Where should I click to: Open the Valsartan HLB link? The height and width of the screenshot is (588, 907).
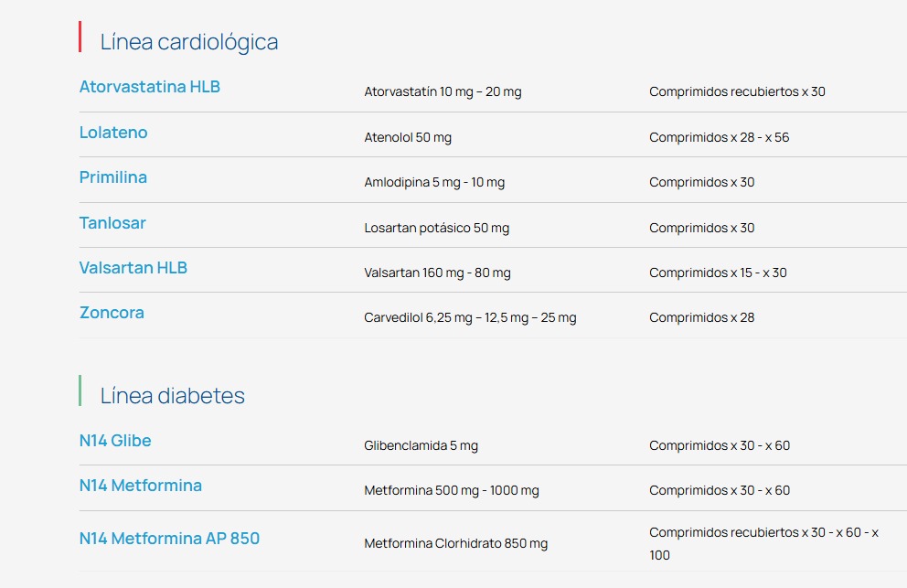(133, 268)
